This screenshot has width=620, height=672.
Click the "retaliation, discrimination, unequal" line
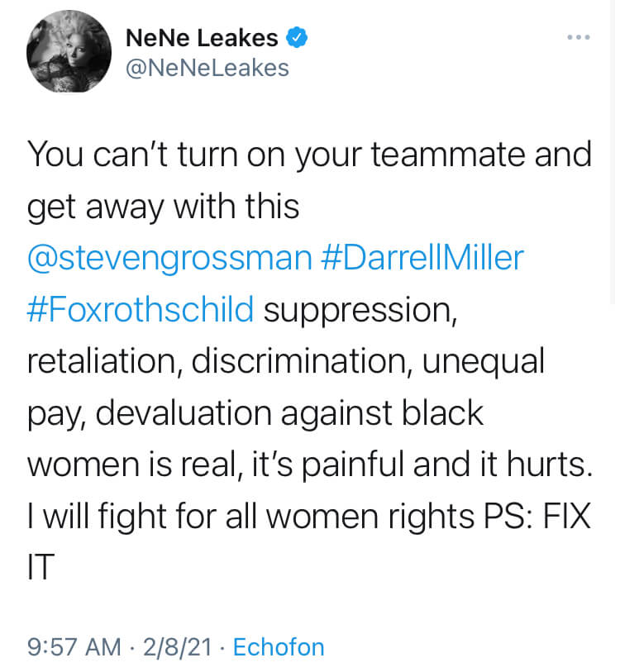pyautogui.click(x=285, y=362)
